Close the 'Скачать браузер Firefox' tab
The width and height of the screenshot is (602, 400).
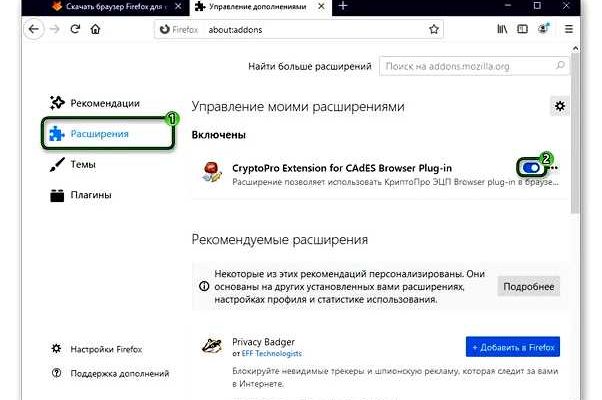pyautogui.click(x=178, y=6)
